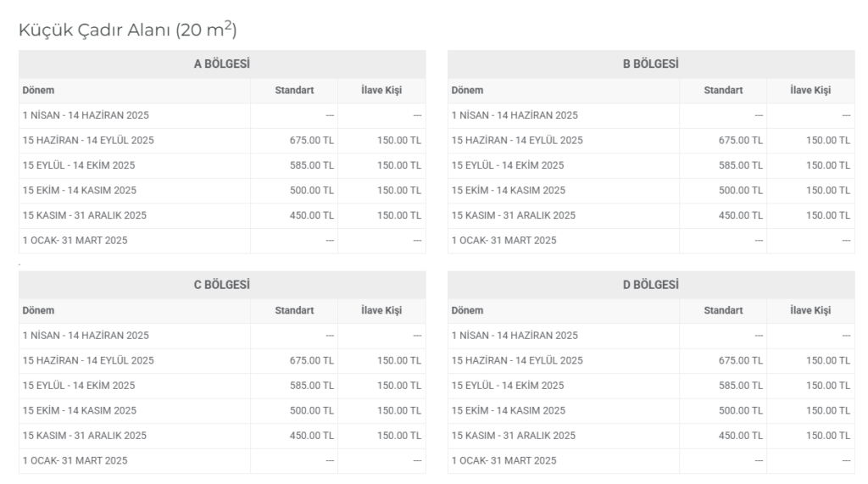Viewport: 868px width, 484px height.
Task: Click the A BÖLGESİ table header
Action: (221, 64)
